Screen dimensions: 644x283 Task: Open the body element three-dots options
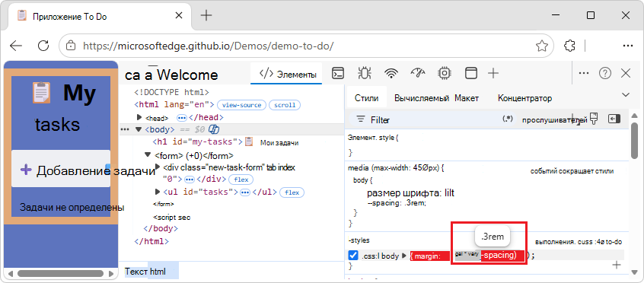coord(124,129)
